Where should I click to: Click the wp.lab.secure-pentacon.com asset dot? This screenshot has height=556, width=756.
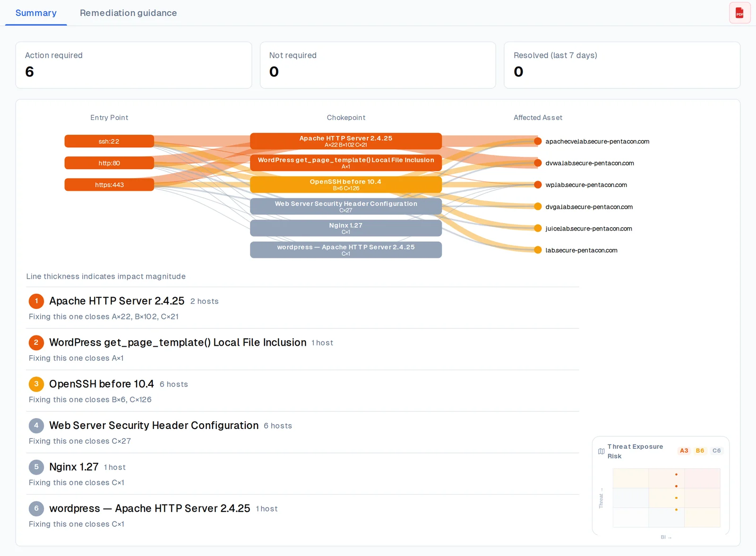538,185
